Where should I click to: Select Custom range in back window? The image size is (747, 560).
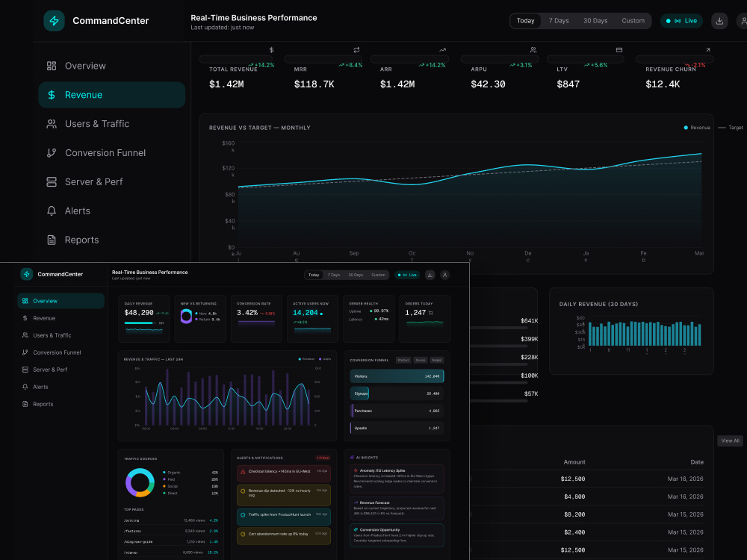(633, 21)
